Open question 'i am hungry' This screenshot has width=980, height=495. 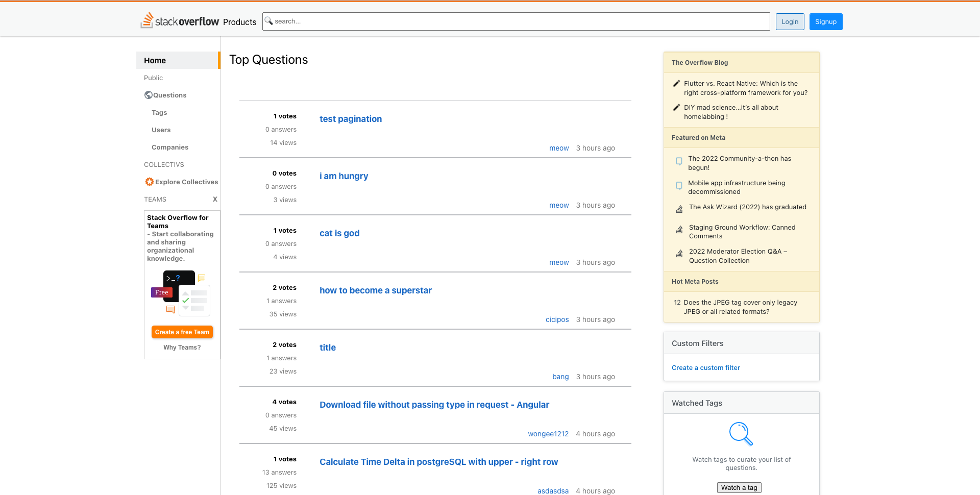(344, 176)
